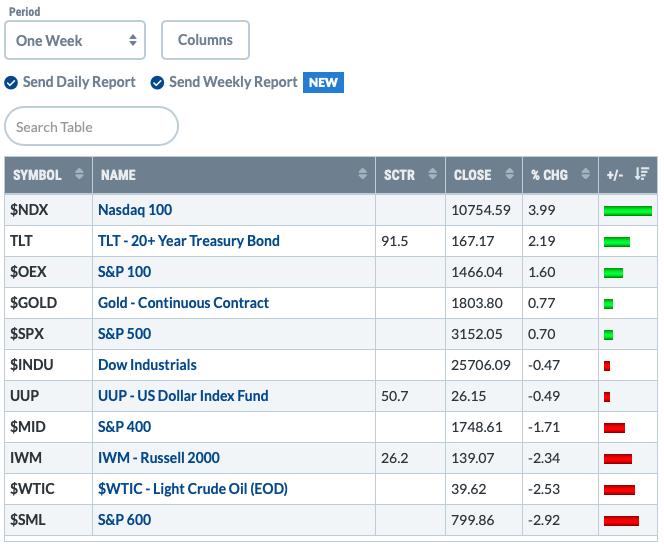Screen dimensions: 664x547
Task: Click the % change value 2.19
Action: click(541, 241)
